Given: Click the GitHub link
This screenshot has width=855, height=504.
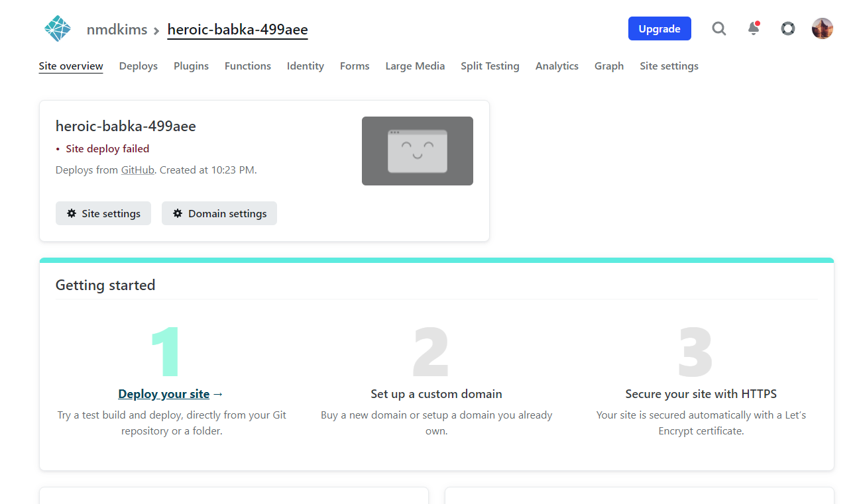Looking at the screenshot, I should click(137, 170).
